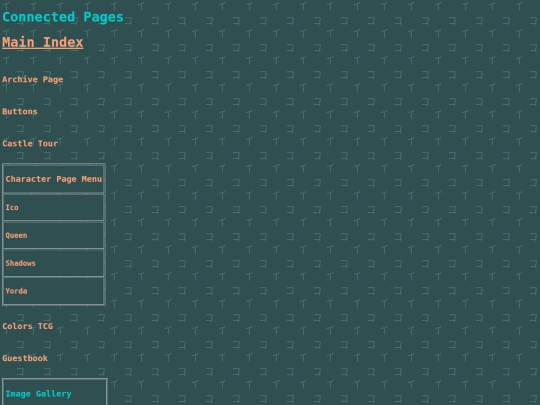
Task: Open the Shadows character page
Action: 20,263
